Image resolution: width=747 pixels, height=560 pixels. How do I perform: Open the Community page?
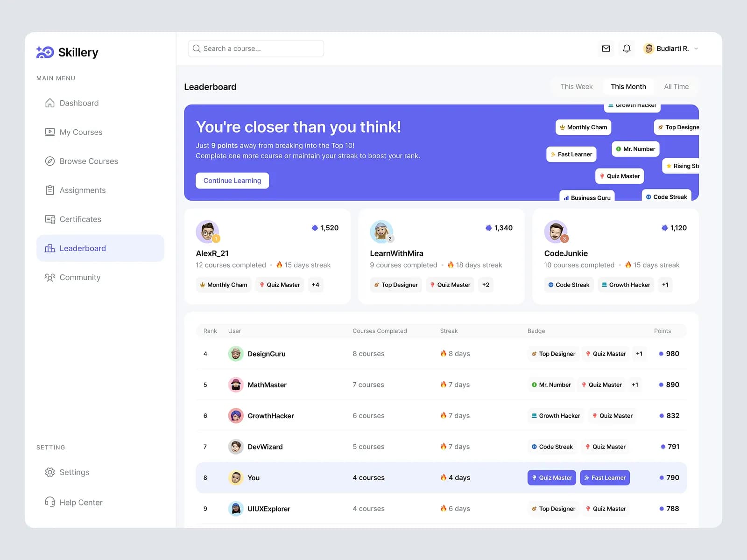pyautogui.click(x=80, y=277)
